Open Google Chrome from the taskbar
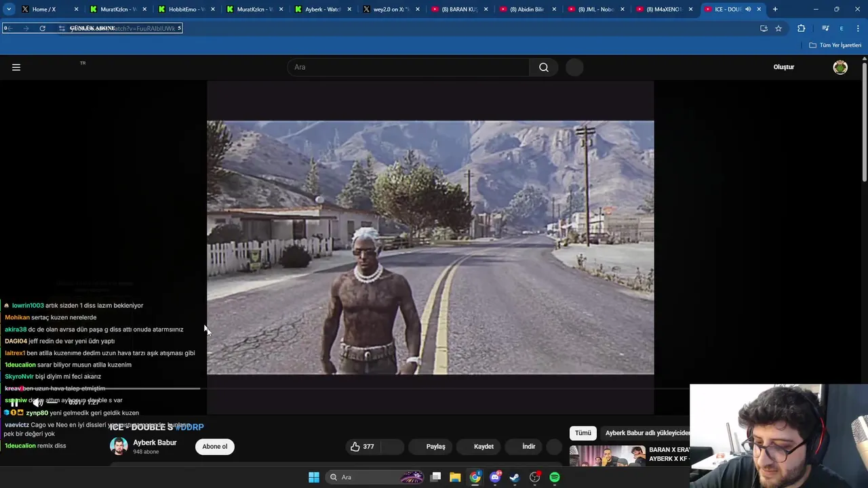Image resolution: width=868 pixels, height=488 pixels. point(475,477)
